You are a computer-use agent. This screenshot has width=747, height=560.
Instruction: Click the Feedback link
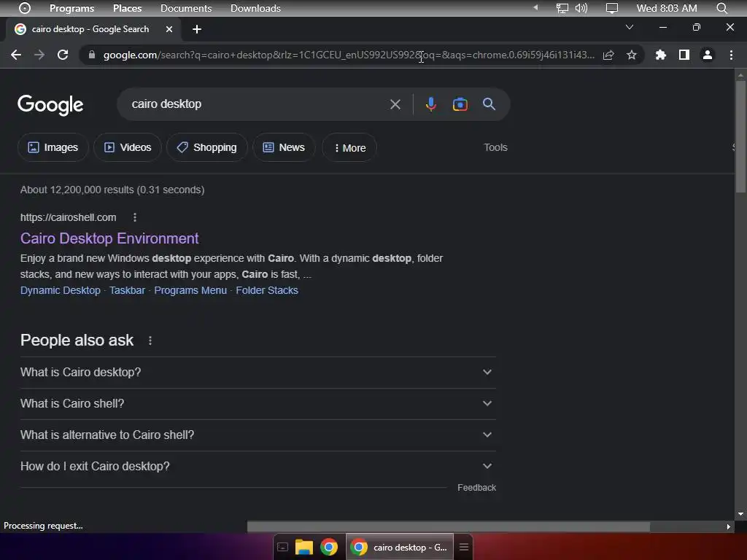click(476, 488)
